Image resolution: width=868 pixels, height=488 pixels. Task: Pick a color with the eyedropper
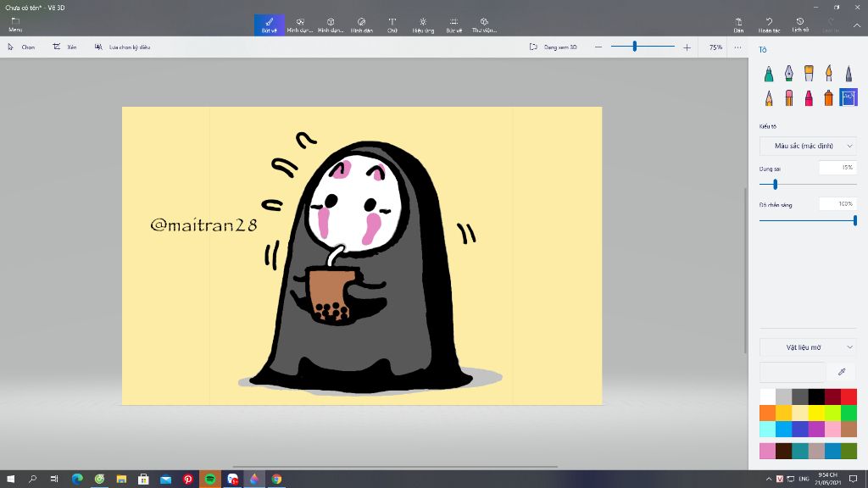coord(842,372)
